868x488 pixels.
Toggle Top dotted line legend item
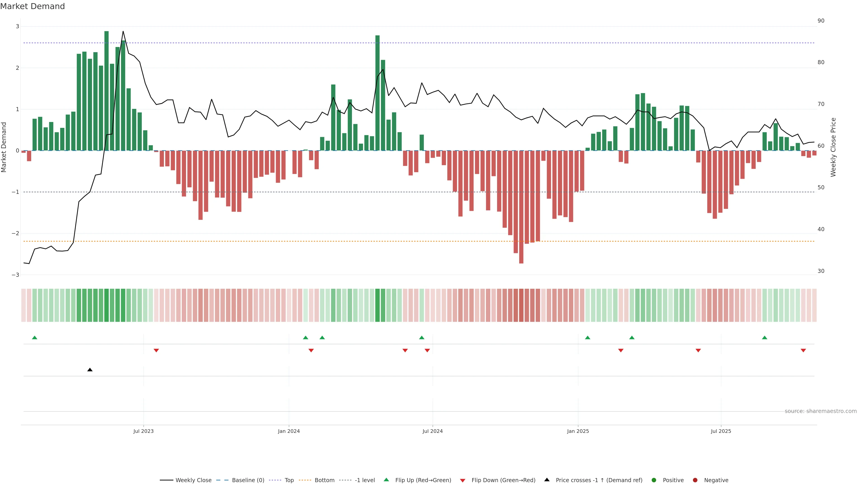click(x=289, y=480)
